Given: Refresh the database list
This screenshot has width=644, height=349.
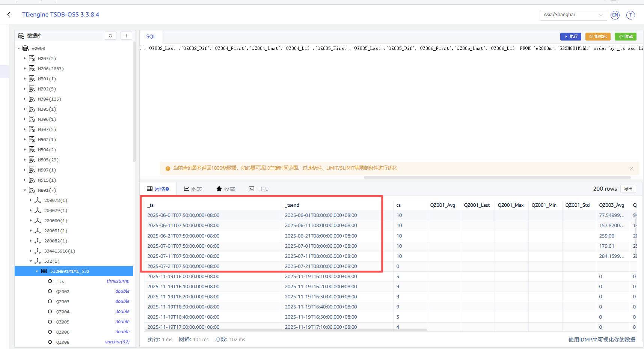Looking at the screenshot, I should 110,36.
